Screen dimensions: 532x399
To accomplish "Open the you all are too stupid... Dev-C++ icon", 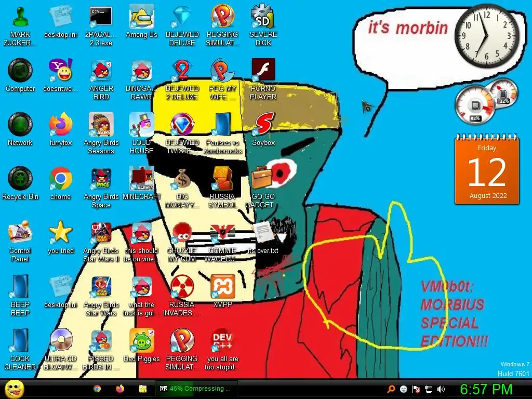I will tap(222, 350).
